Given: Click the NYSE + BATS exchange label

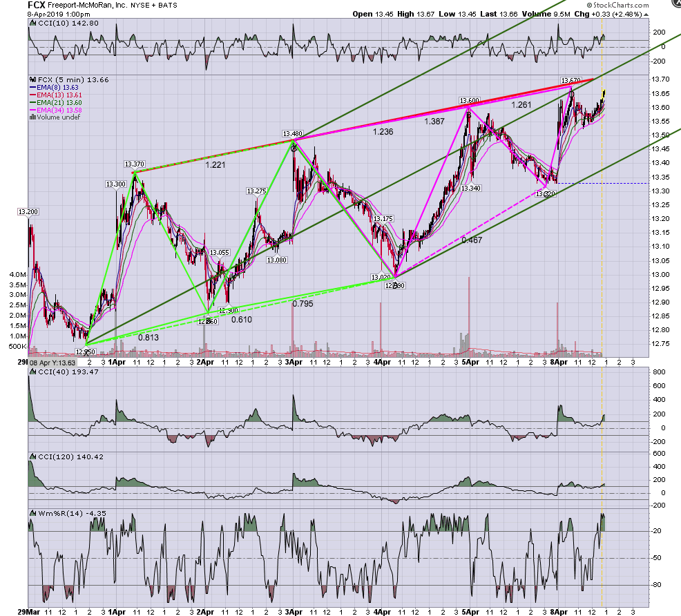Looking at the screenshot, I should (x=154, y=6).
